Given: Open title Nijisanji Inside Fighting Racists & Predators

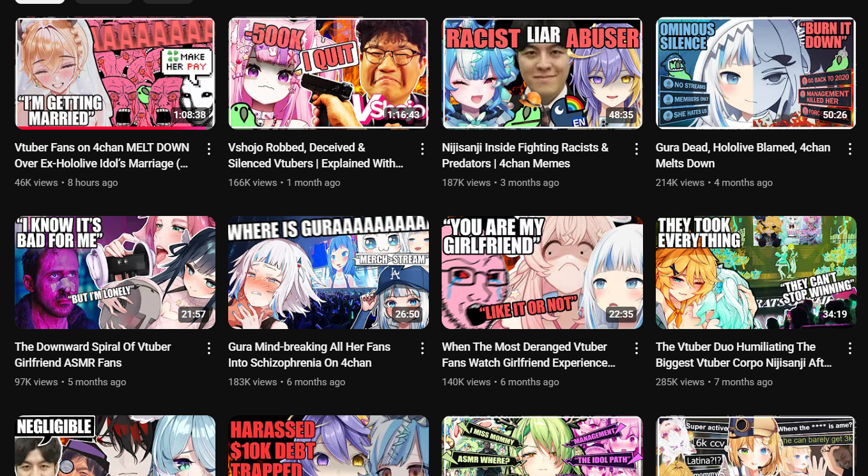Looking at the screenshot, I should pos(525,155).
